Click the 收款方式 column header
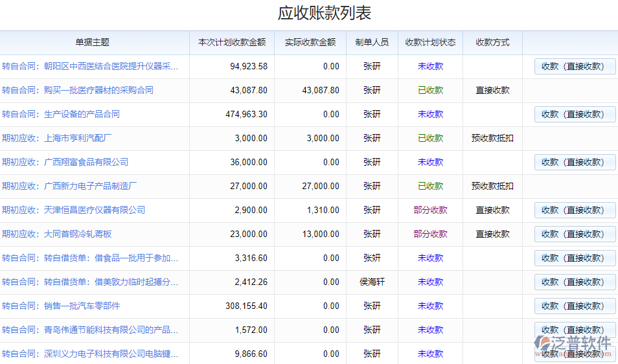 493,43
